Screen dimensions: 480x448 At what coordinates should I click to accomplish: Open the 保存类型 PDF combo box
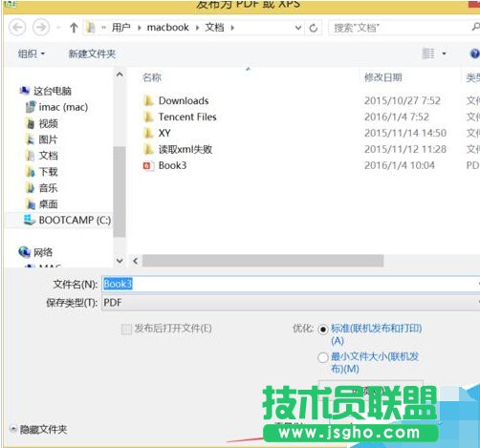coord(290,303)
